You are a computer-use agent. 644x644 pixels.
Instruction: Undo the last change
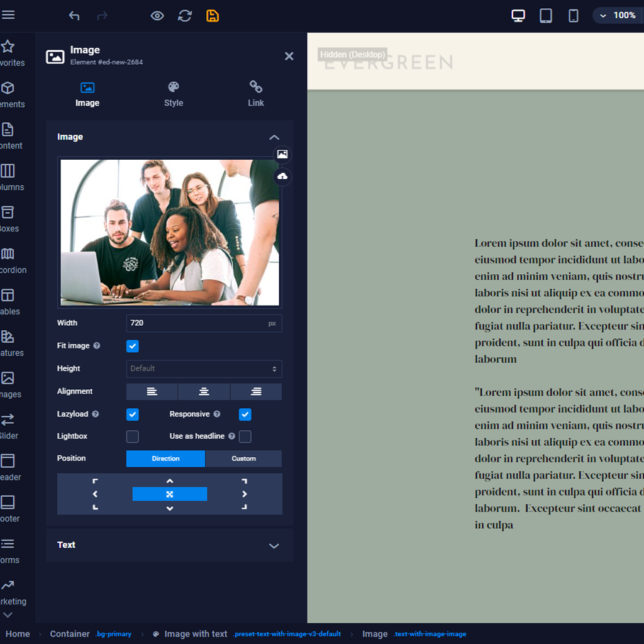(x=74, y=16)
